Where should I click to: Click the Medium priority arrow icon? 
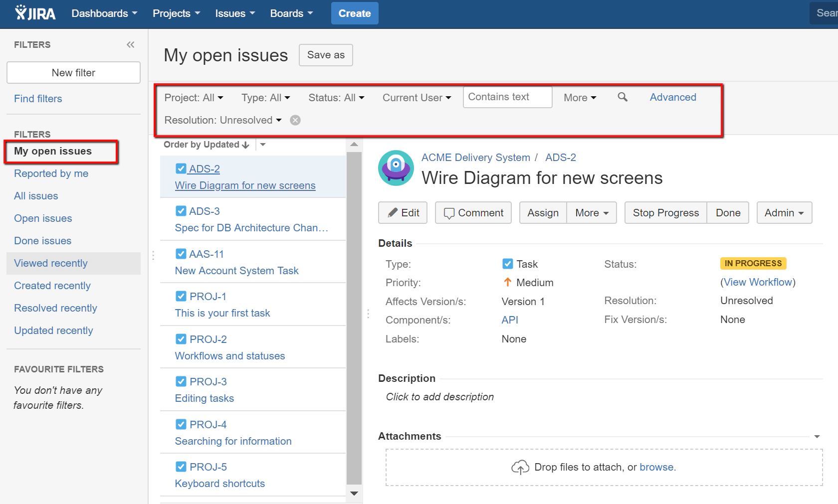click(507, 282)
